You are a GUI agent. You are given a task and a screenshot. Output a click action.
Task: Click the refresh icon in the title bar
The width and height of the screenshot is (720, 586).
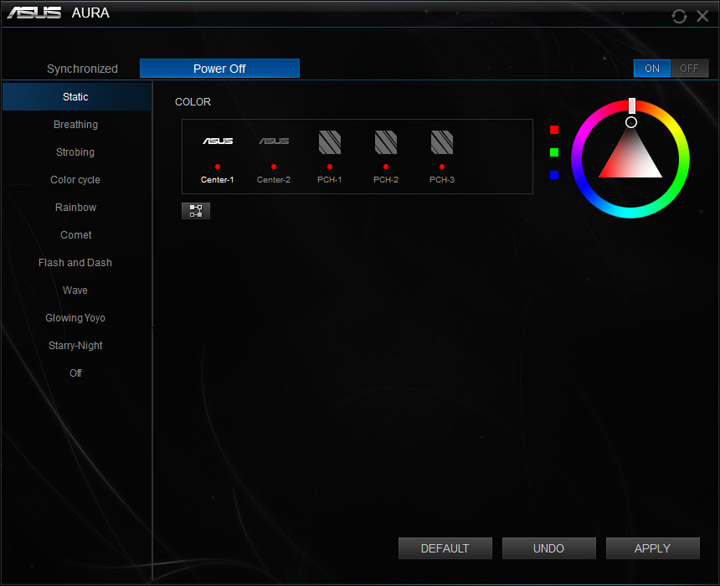[x=679, y=17]
